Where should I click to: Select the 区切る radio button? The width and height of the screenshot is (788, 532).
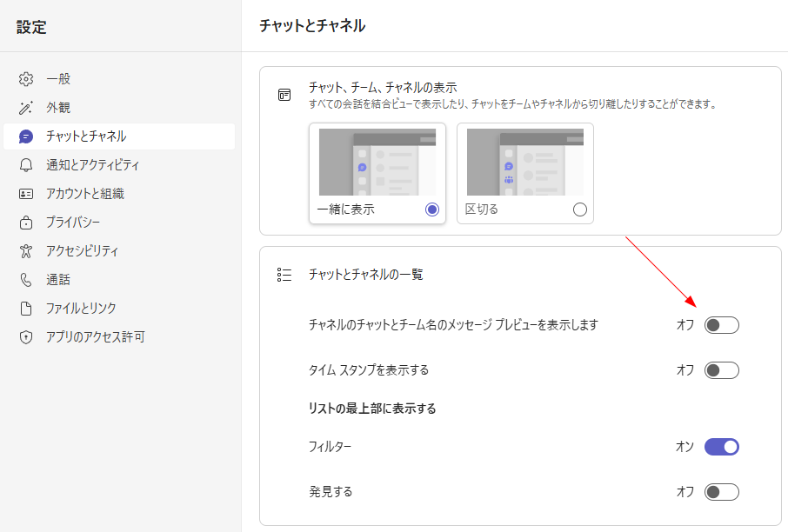[580, 209]
